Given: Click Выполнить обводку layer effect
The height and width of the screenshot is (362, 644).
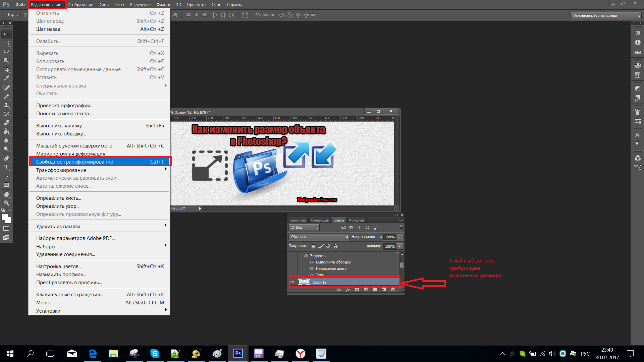Looking at the screenshot, I should click(x=332, y=262).
